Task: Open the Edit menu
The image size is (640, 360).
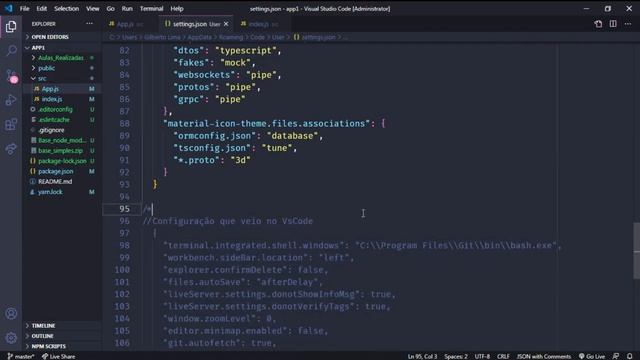Action: 42,9
